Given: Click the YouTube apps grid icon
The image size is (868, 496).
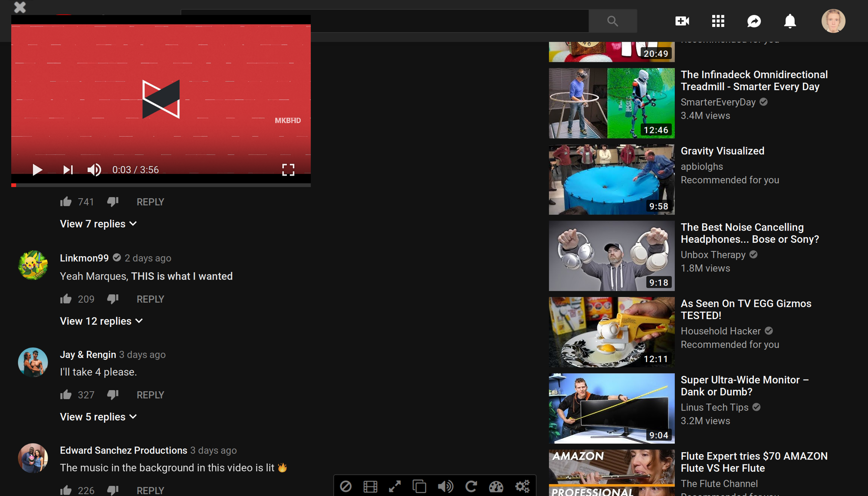Looking at the screenshot, I should click(718, 20).
